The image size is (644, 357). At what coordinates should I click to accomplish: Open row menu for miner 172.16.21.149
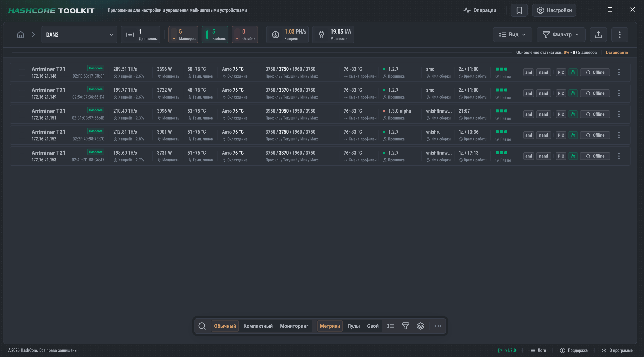[x=619, y=93]
